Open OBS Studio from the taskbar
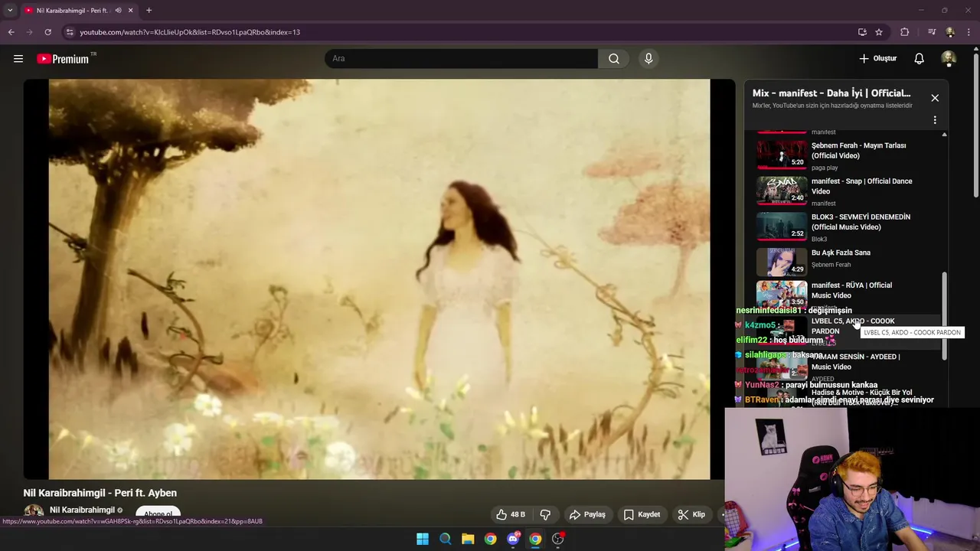 (x=558, y=539)
